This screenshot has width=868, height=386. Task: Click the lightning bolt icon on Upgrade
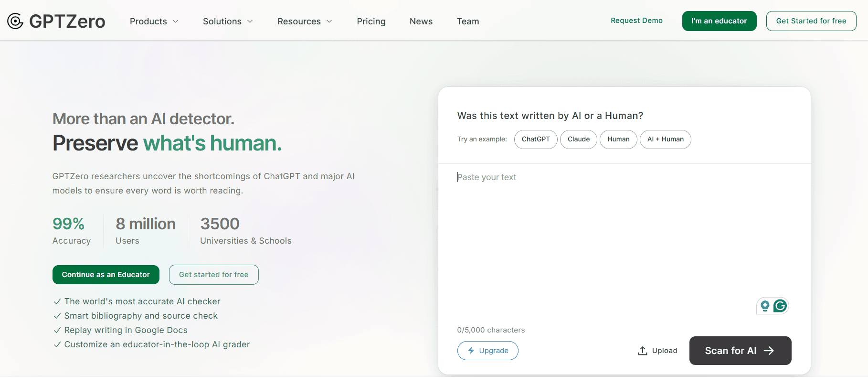pyautogui.click(x=471, y=351)
